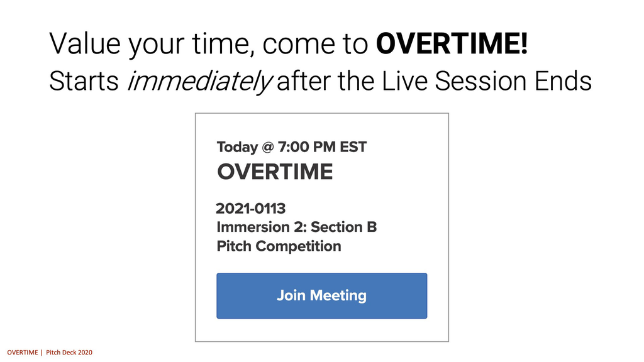Select the blue Join Meeting label text
The image size is (644, 362).
(x=321, y=295)
